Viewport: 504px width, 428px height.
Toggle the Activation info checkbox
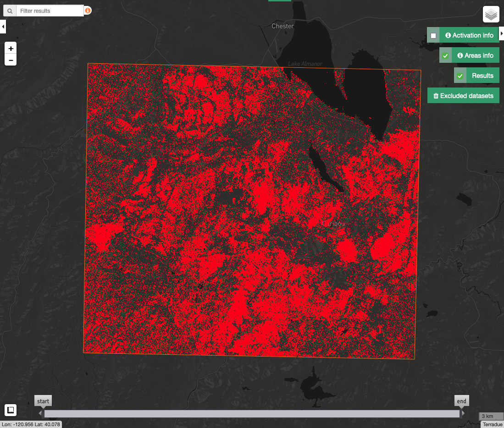pyautogui.click(x=433, y=36)
